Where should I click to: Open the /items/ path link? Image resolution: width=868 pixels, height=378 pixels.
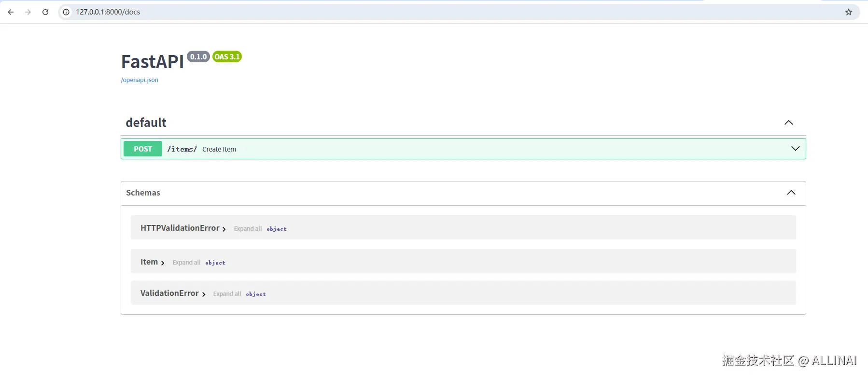[182, 149]
